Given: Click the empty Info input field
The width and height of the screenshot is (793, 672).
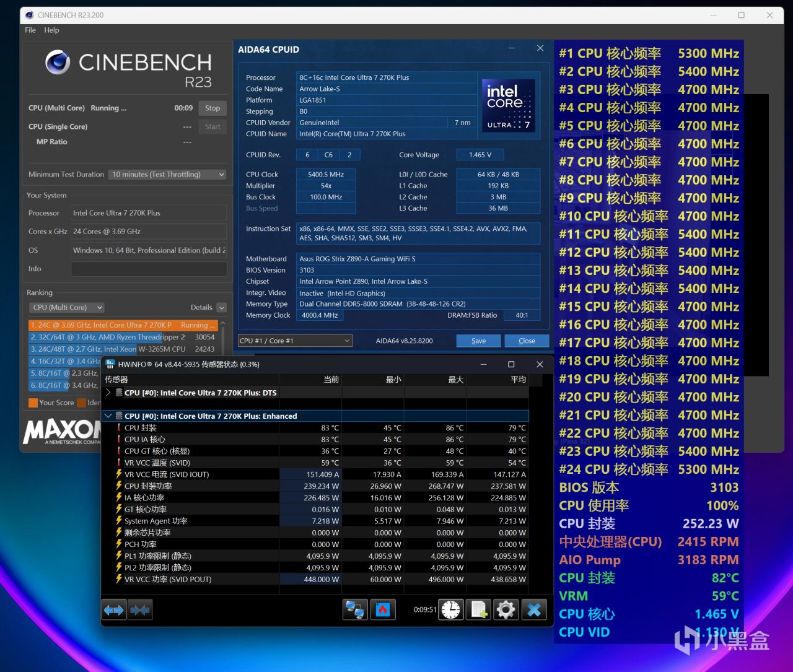Looking at the screenshot, I should tap(148, 269).
